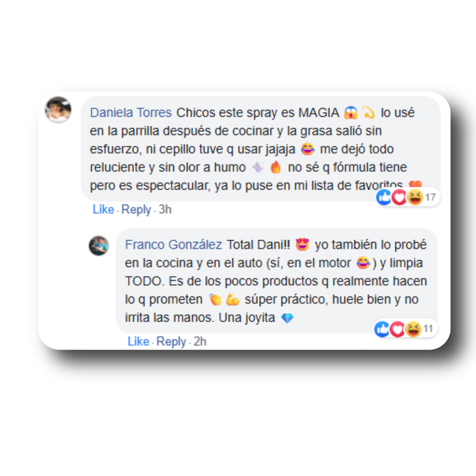Click the 3h timestamp on Daniela's comment
This screenshot has width=476, height=476.
(165, 209)
